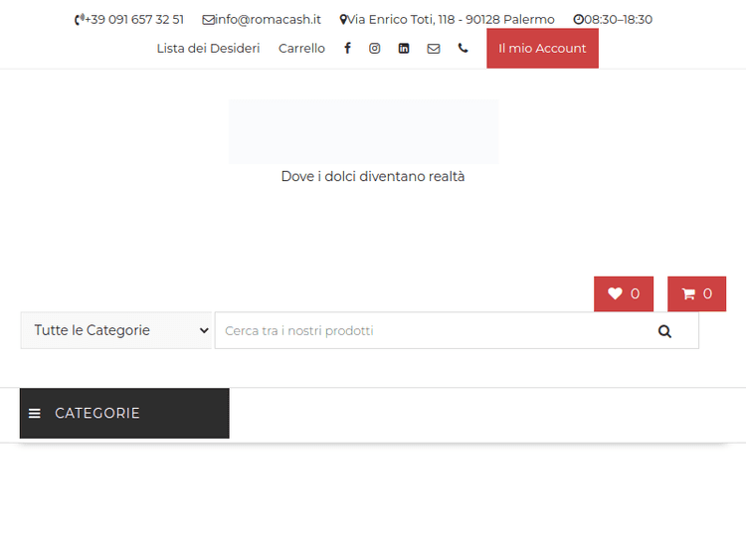Click the 08:30–18:30 opening hours
This screenshot has width=746, height=560.
click(x=618, y=19)
